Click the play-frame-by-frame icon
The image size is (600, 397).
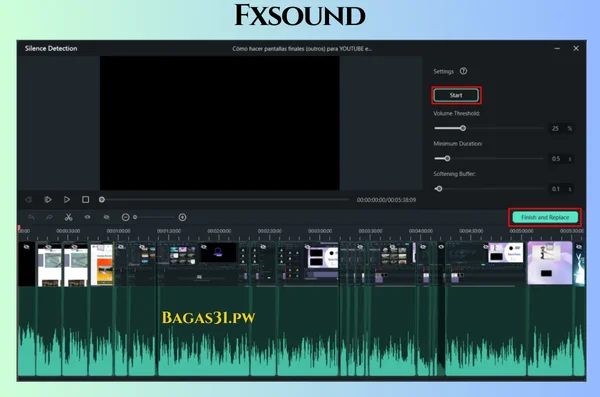(47, 199)
